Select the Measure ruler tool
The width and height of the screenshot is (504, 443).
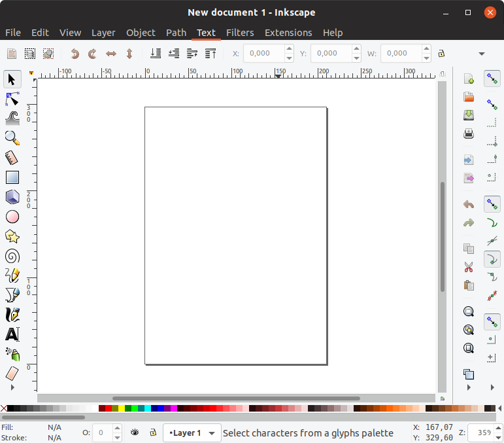(12, 158)
